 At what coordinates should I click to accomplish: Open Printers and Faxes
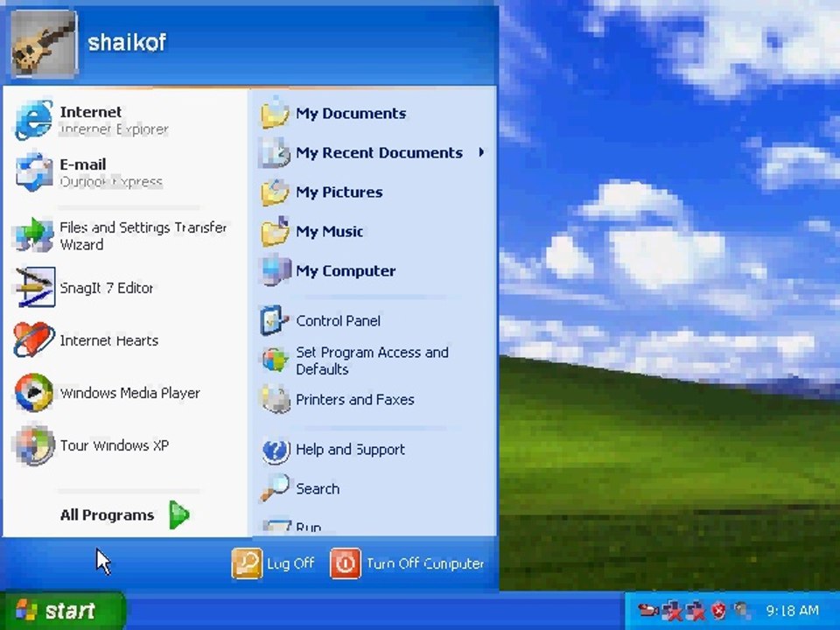click(x=374, y=400)
